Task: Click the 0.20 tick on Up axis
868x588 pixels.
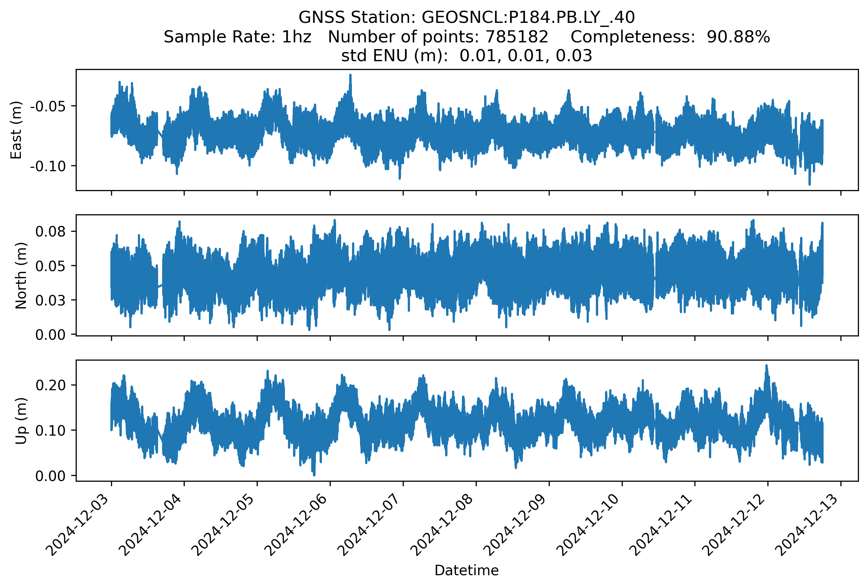Action: (50, 385)
